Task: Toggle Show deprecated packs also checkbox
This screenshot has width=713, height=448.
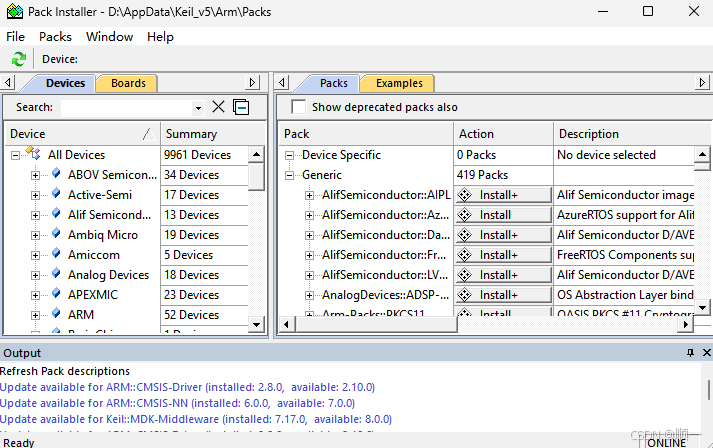Action: 298,107
